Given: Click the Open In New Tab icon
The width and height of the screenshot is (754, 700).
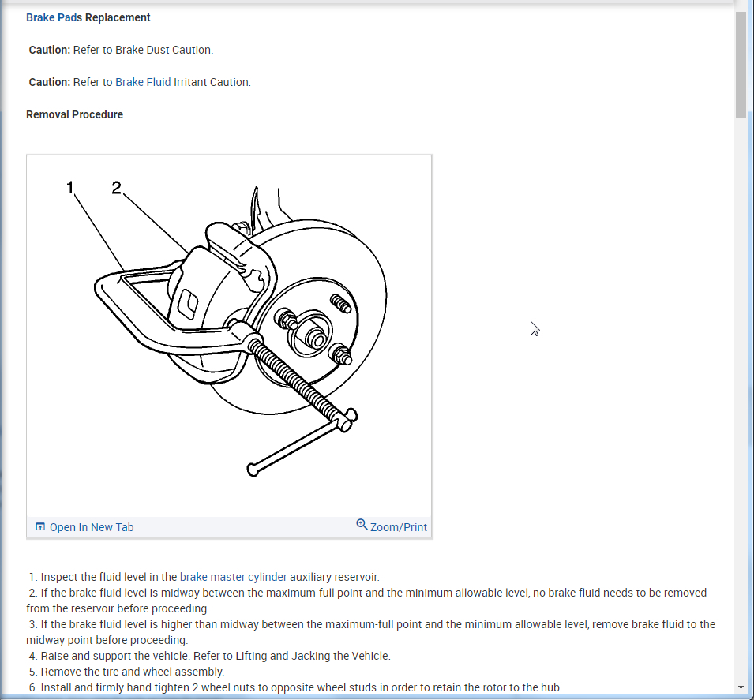Looking at the screenshot, I should pos(40,527).
